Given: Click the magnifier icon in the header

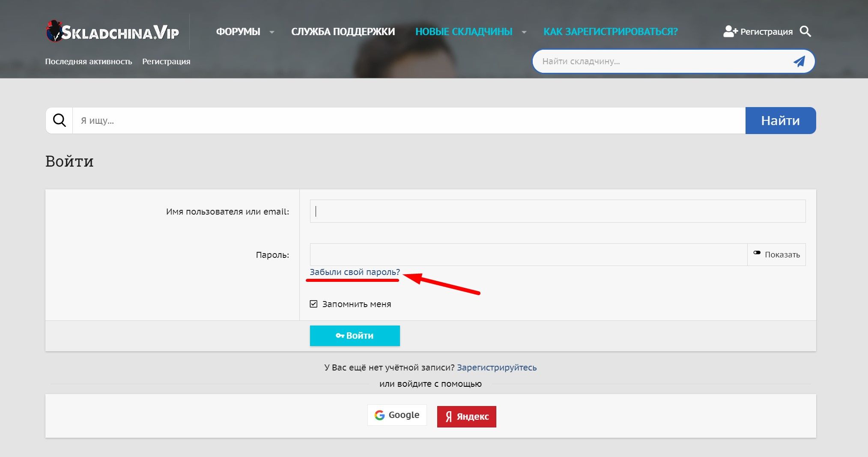Looking at the screenshot, I should pyautogui.click(x=805, y=31).
